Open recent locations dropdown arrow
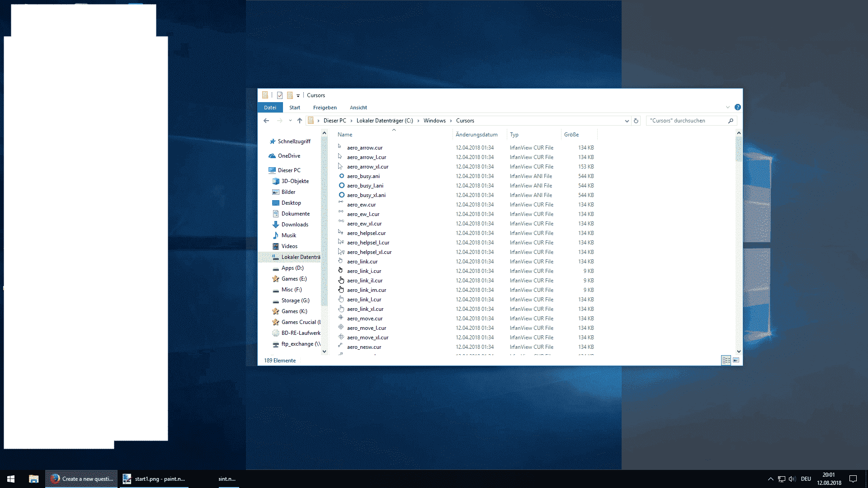The image size is (868, 488). pos(290,121)
